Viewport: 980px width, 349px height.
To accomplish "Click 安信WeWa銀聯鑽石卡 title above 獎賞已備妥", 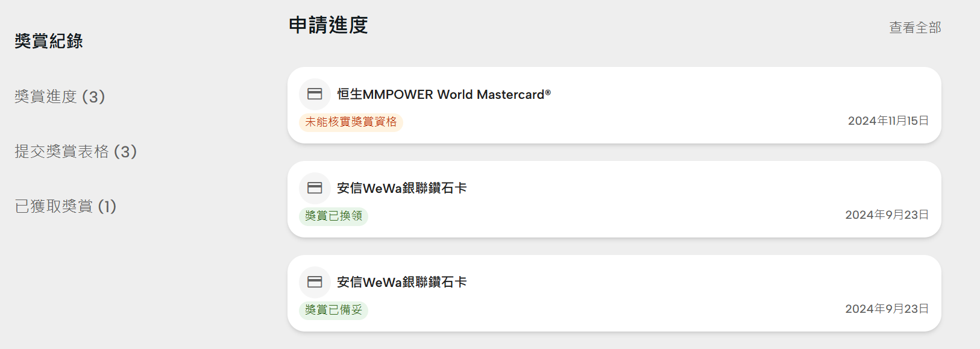I will tap(401, 282).
